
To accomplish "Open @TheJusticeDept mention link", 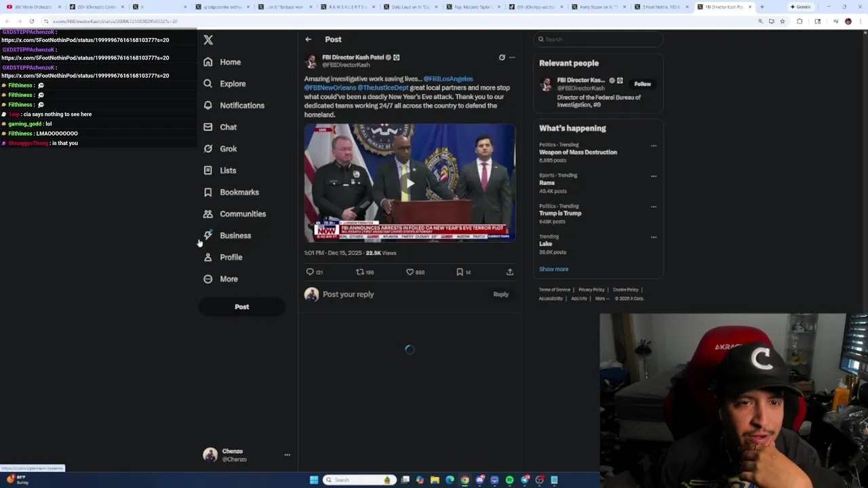I will tap(383, 87).
